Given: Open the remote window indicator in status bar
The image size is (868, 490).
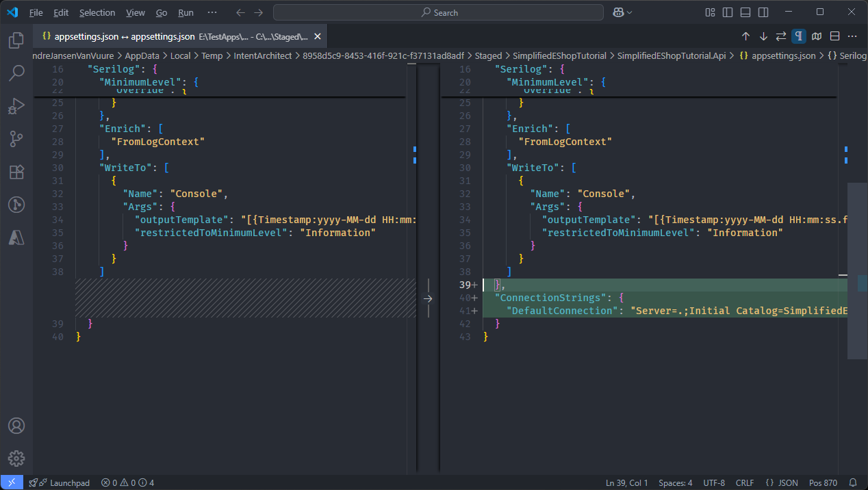Looking at the screenshot, I should point(12,482).
